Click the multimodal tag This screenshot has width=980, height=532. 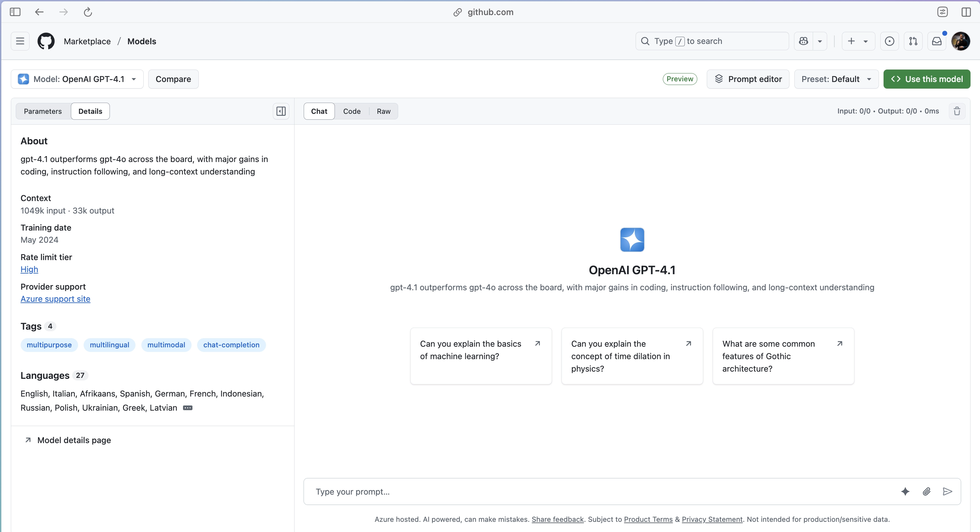coord(166,345)
